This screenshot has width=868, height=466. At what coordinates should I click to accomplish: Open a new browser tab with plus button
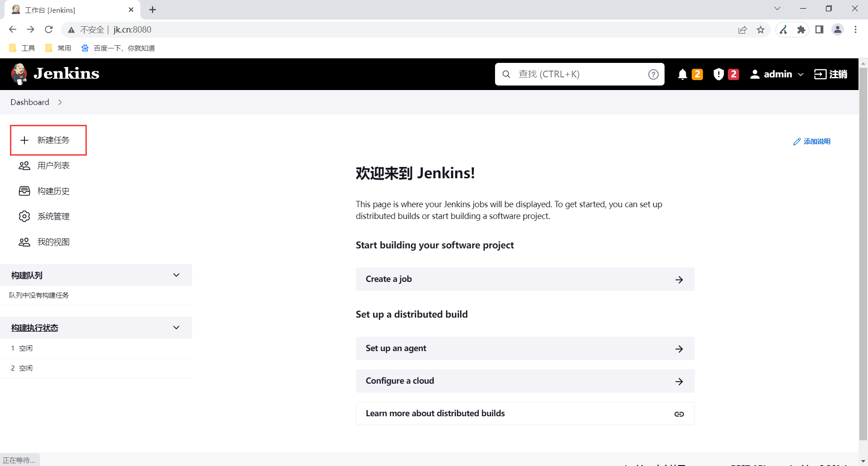[x=153, y=10]
